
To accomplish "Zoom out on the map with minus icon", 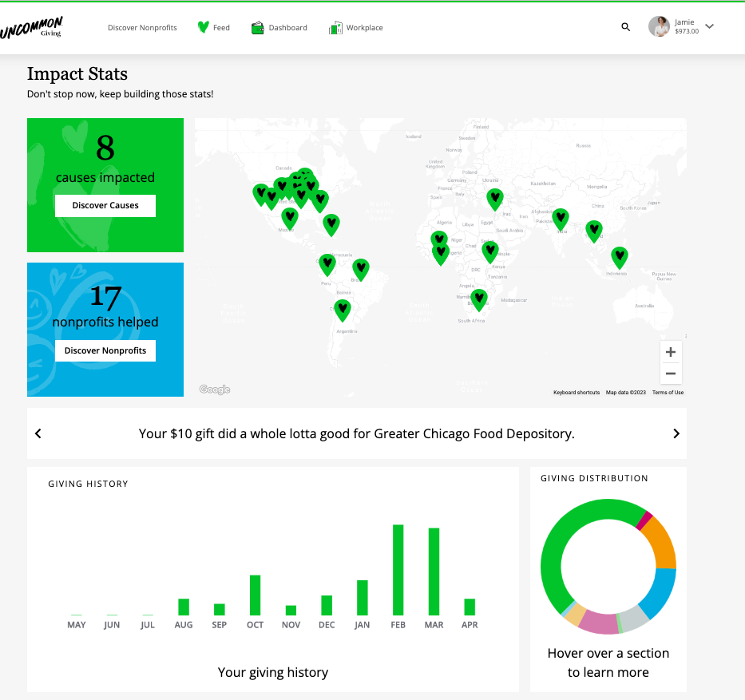I will coord(671,373).
